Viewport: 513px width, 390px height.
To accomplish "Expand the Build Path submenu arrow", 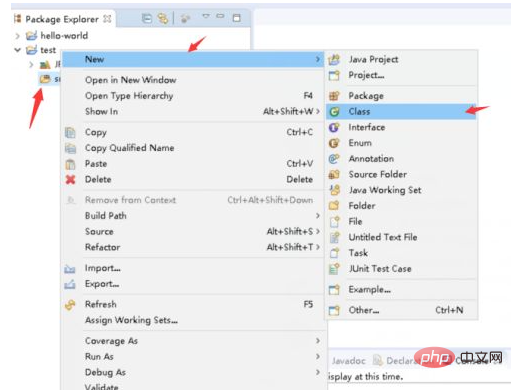I will click(x=318, y=216).
